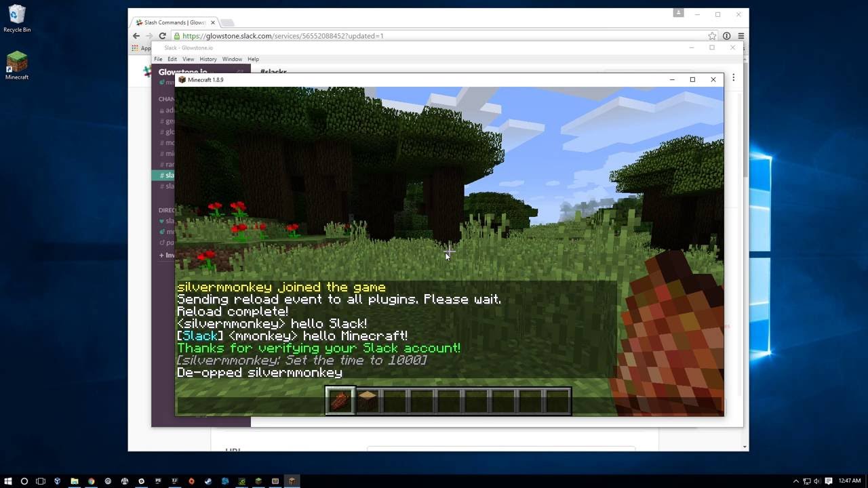Click '[Slack] <mmonkey> hello Minecraft!' chat line
This screenshot has width=868, height=488.
[292, 336]
